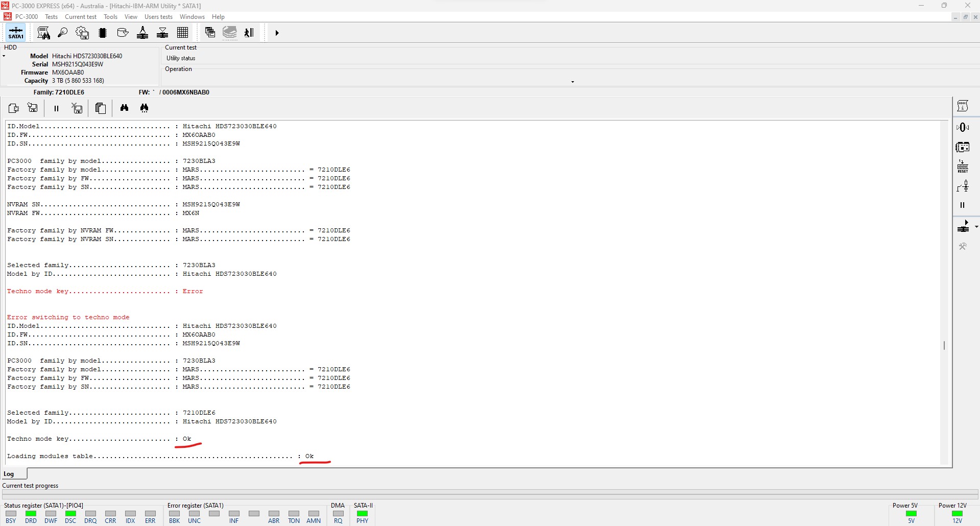Open drive diagnostics with the lightbulb icon

point(62,33)
